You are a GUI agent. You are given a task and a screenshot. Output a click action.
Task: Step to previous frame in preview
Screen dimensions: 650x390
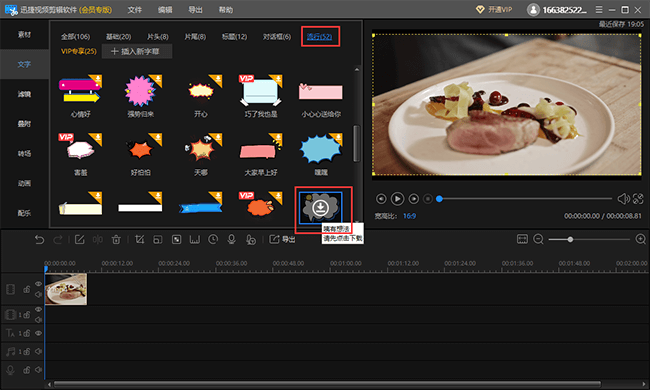381,199
